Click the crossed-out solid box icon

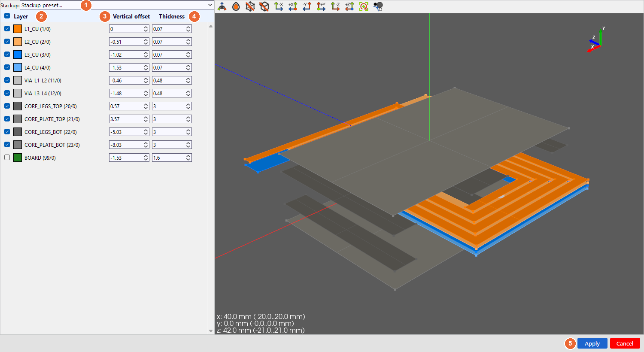(x=264, y=6)
